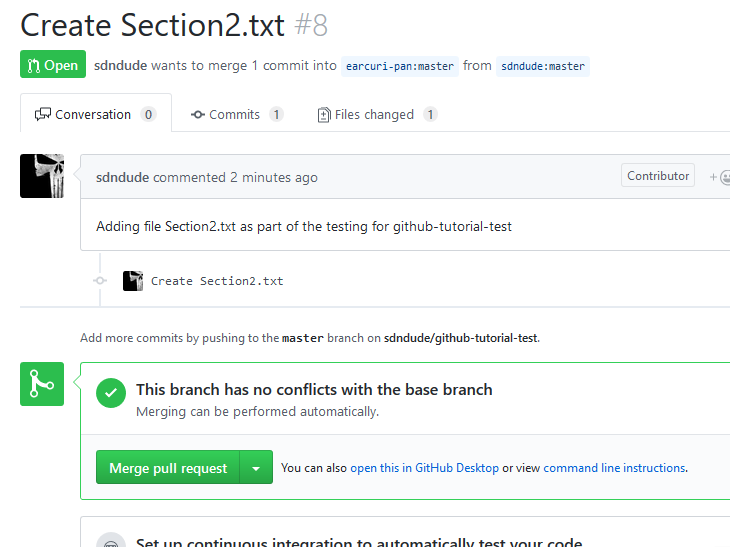The width and height of the screenshot is (730, 547).
Task: Click the small avatar beside commit message
Action: [133, 281]
